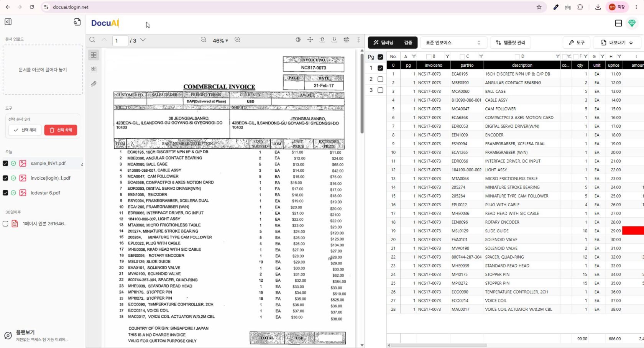Image resolution: width=644 pixels, height=348 pixels.
Task: Open the 도구 tools button
Action: (x=577, y=43)
